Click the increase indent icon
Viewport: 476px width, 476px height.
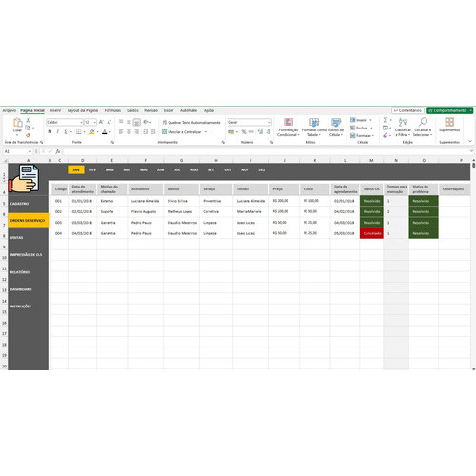153,132
